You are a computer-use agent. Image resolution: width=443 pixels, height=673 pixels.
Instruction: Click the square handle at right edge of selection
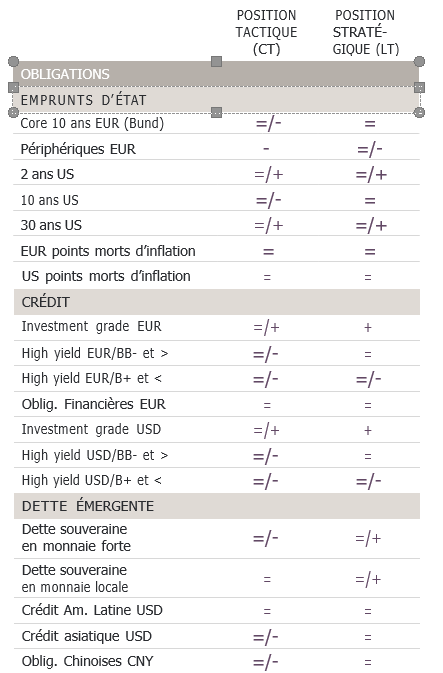point(419,88)
